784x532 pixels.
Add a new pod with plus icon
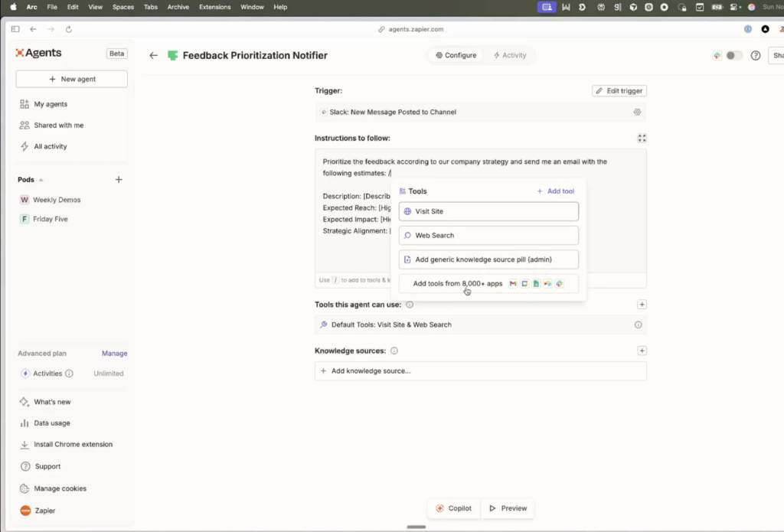tap(119, 180)
